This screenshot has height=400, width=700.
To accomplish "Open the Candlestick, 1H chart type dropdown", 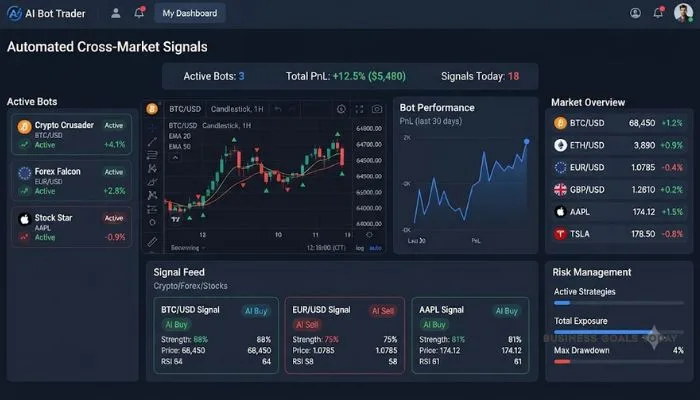I will (x=237, y=109).
